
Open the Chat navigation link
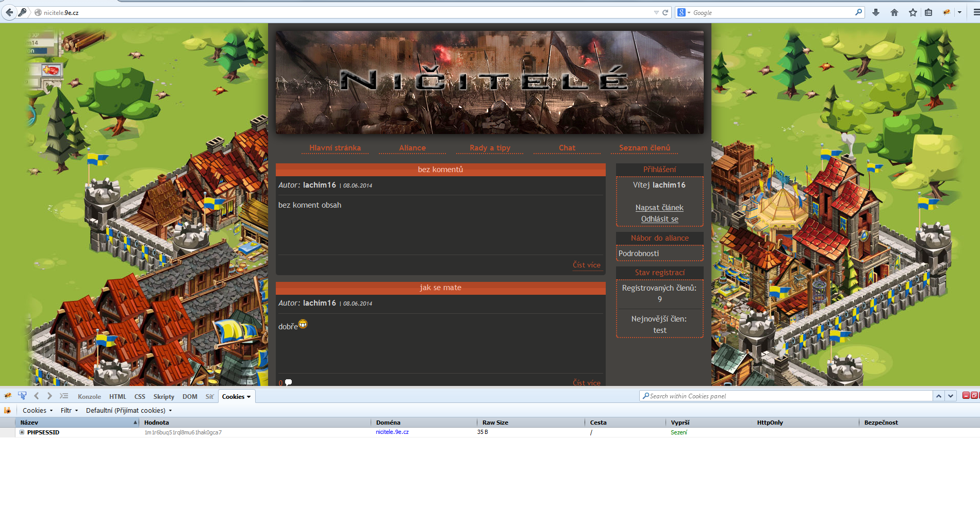coord(567,148)
